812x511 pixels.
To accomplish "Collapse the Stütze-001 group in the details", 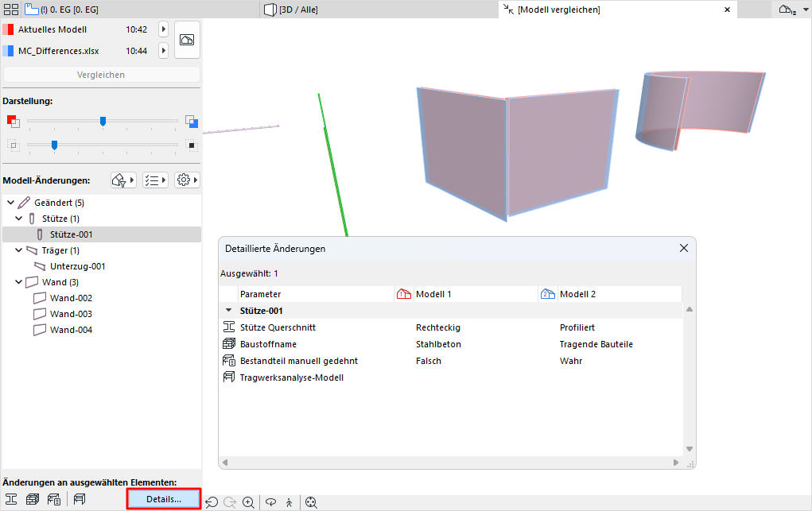I will 228,311.
